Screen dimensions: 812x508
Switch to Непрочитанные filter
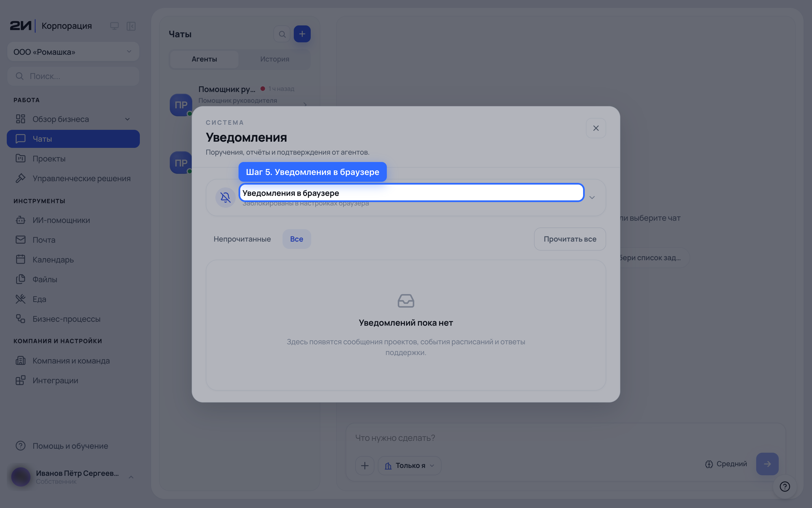point(242,239)
